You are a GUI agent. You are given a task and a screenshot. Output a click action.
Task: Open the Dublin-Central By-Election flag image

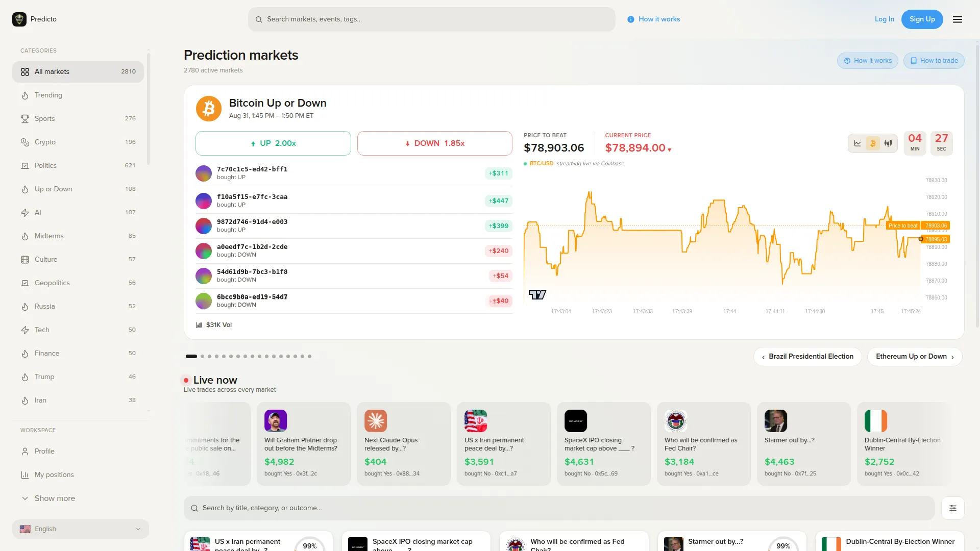point(876,421)
